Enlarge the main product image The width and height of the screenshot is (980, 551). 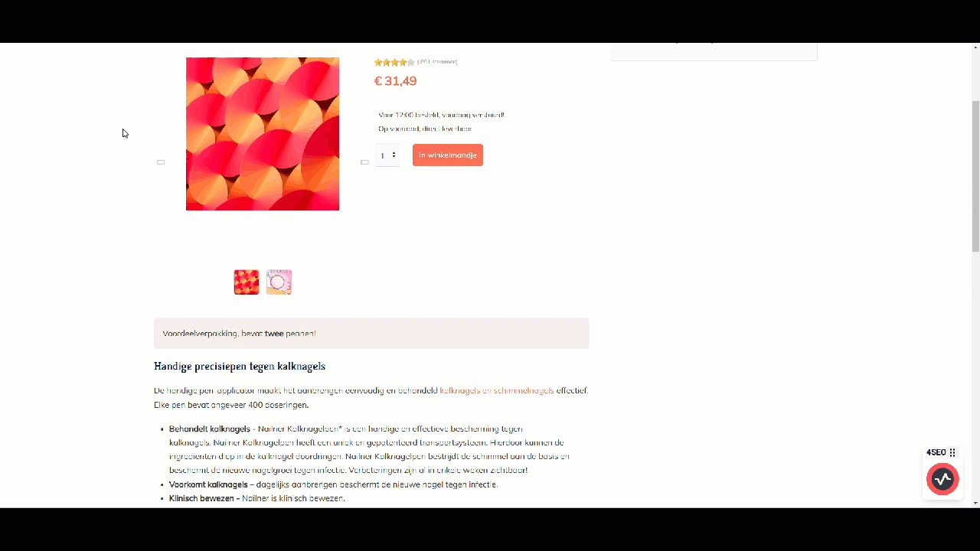[x=263, y=134]
